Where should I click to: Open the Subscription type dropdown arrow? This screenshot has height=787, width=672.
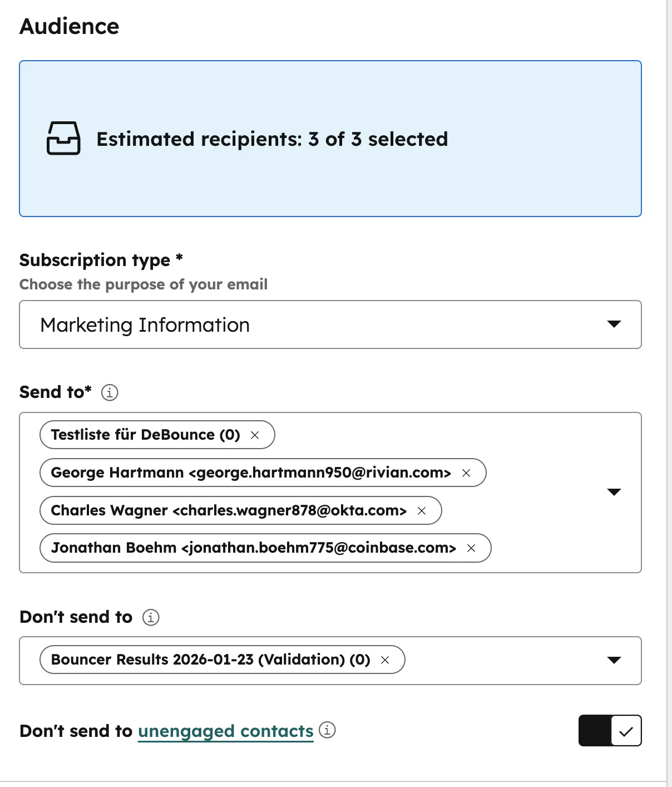(614, 324)
